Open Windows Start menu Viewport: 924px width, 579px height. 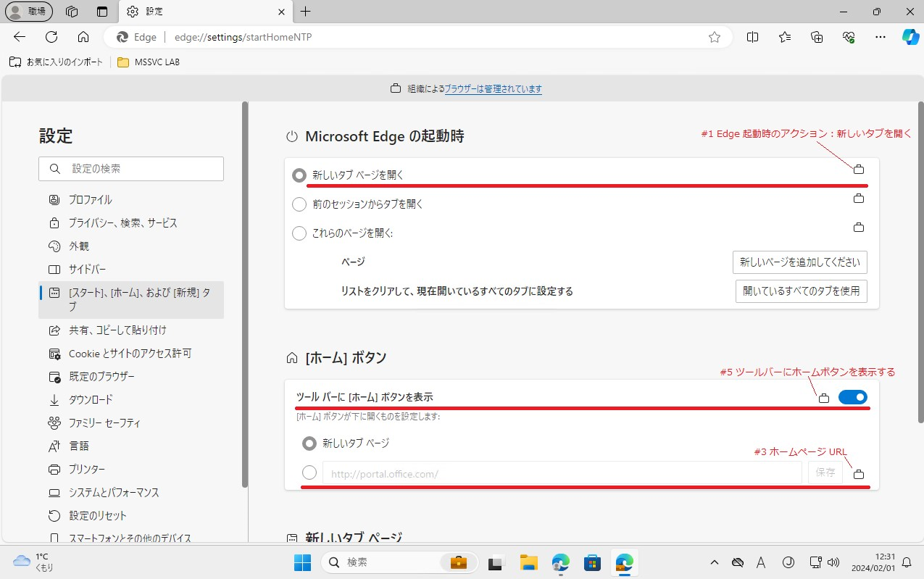pos(302,562)
